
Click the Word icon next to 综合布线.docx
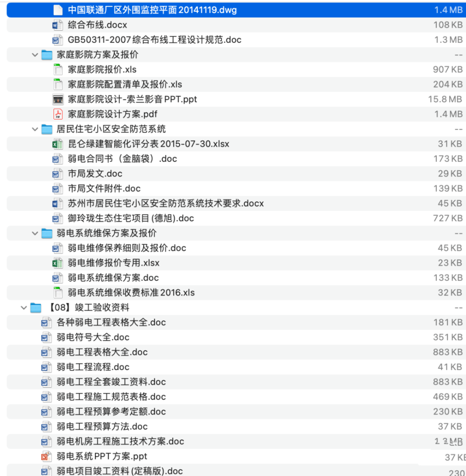57,25
